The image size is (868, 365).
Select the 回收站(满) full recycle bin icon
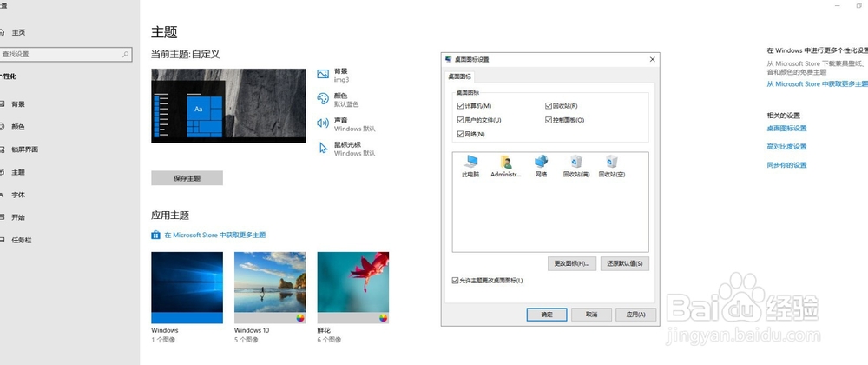576,166
